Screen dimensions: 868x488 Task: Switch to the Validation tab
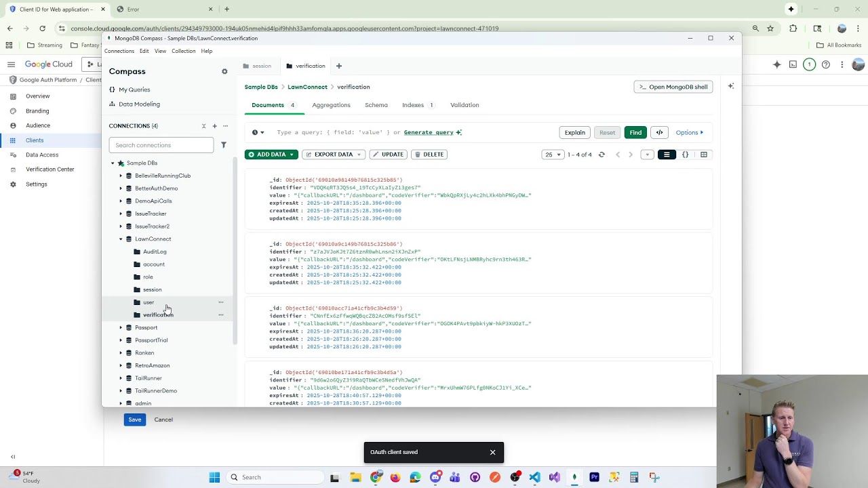465,105
